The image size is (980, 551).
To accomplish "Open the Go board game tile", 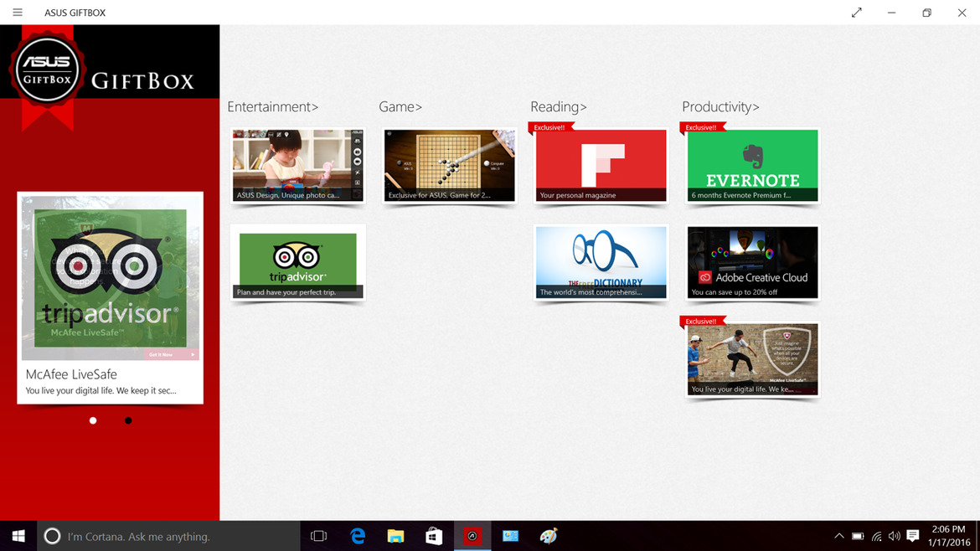I will [x=449, y=166].
